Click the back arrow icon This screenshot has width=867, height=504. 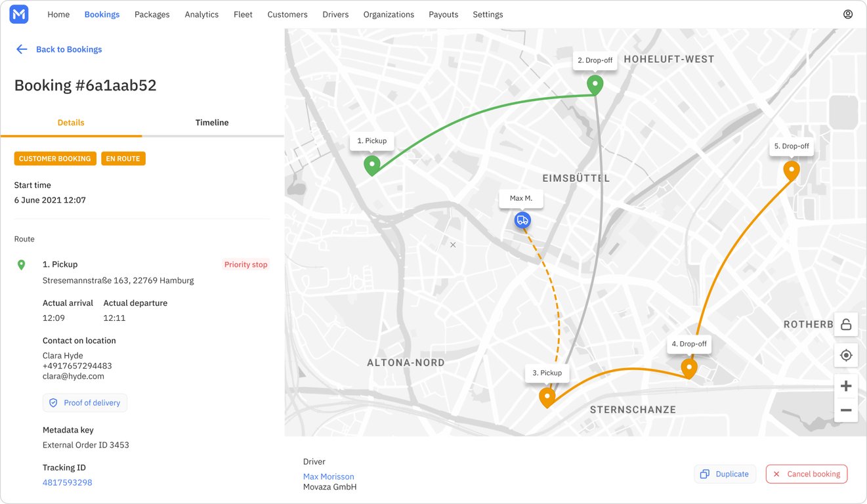click(x=22, y=49)
